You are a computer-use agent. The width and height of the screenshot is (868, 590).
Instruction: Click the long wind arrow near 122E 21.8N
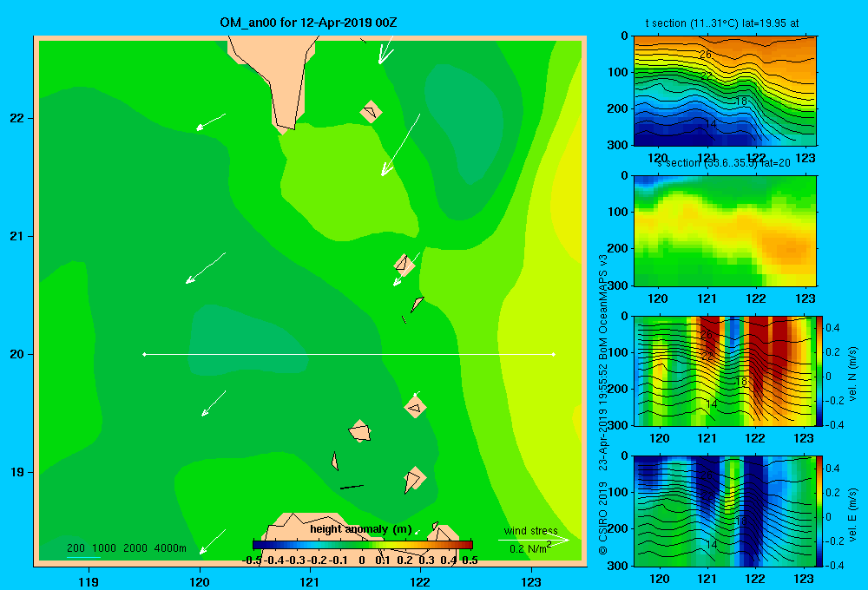(x=401, y=145)
